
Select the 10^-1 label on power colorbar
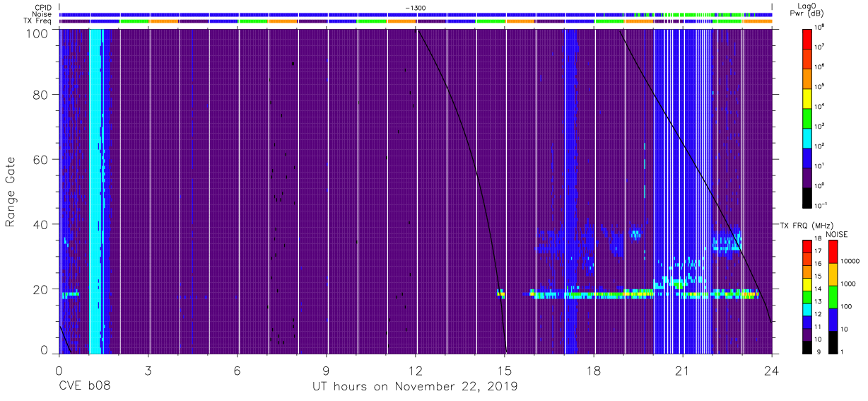[821, 205]
